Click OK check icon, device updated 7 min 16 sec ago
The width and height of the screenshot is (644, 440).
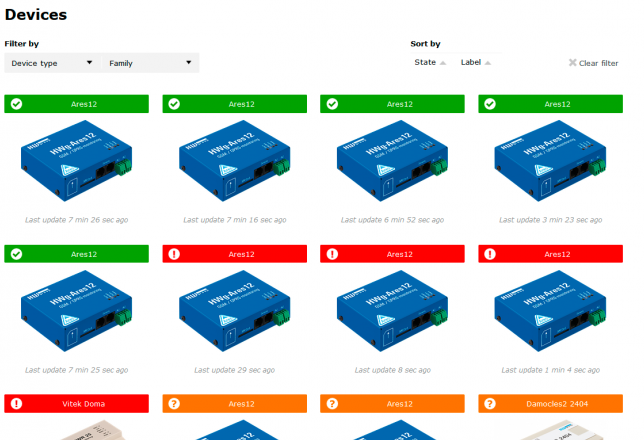(x=174, y=104)
